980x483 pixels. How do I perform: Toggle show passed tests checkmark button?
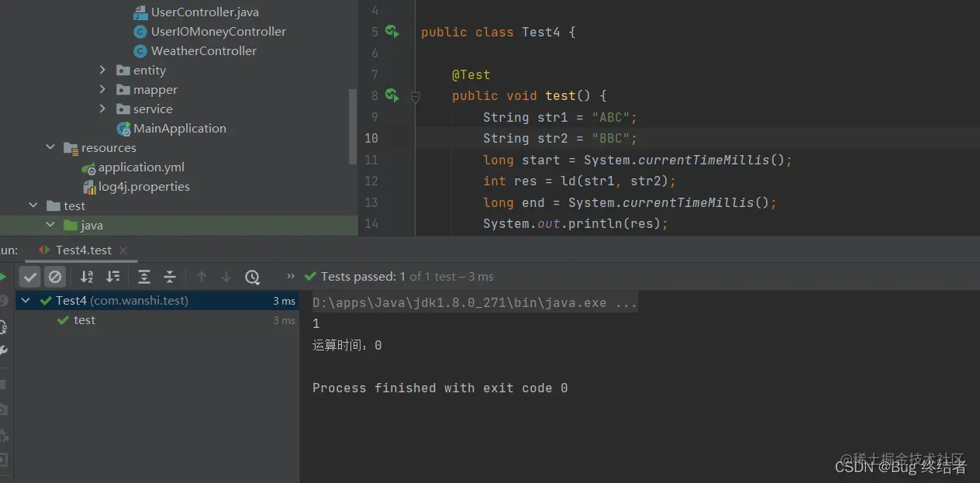point(30,277)
